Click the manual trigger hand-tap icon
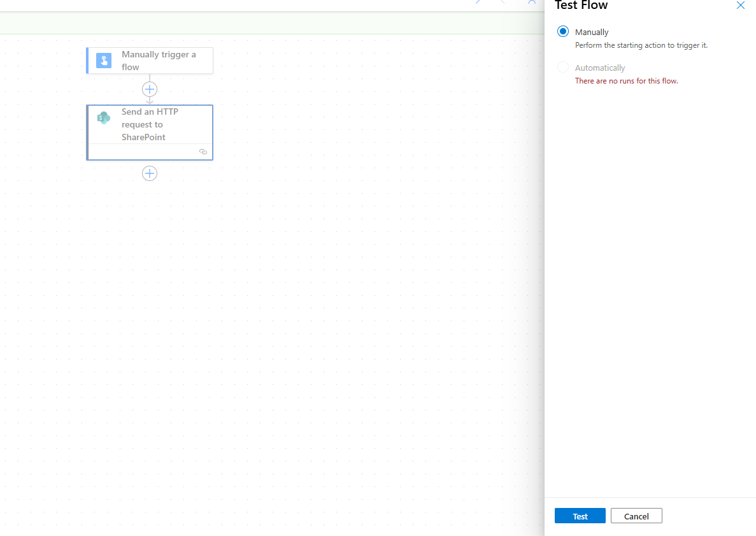Image resolution: width=756 pixels, height=536 pixels. point(103,61)
